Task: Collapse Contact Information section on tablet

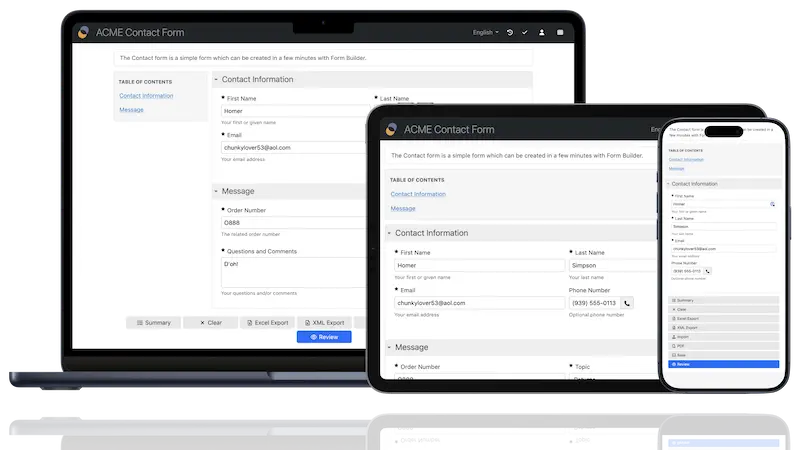Action: point(389,233)
